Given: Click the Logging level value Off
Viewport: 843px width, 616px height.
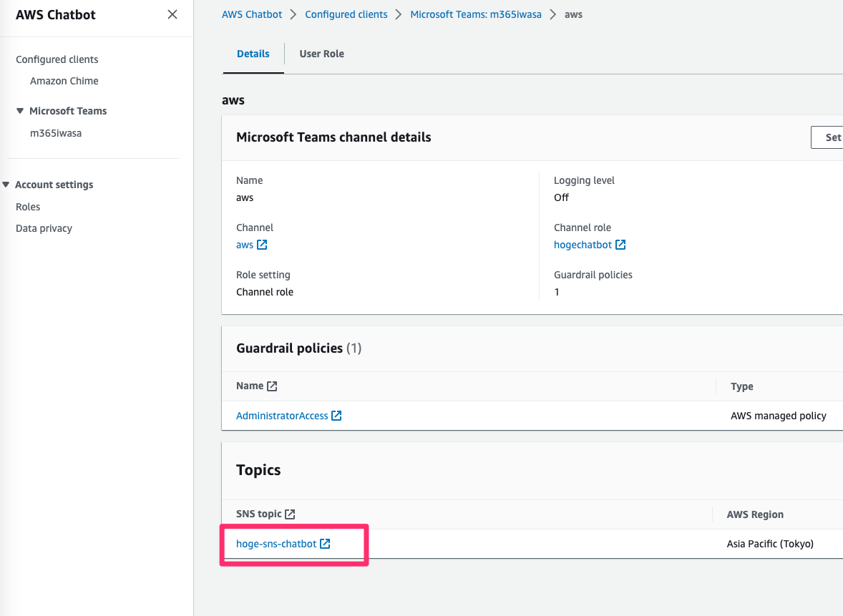Looking at the screenshot, I should 561,197.
